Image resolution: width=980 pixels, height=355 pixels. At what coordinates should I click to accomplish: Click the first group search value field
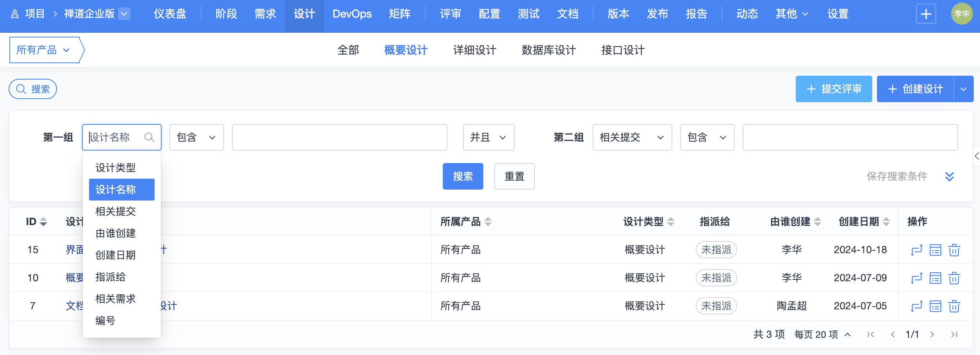[339, 137]
